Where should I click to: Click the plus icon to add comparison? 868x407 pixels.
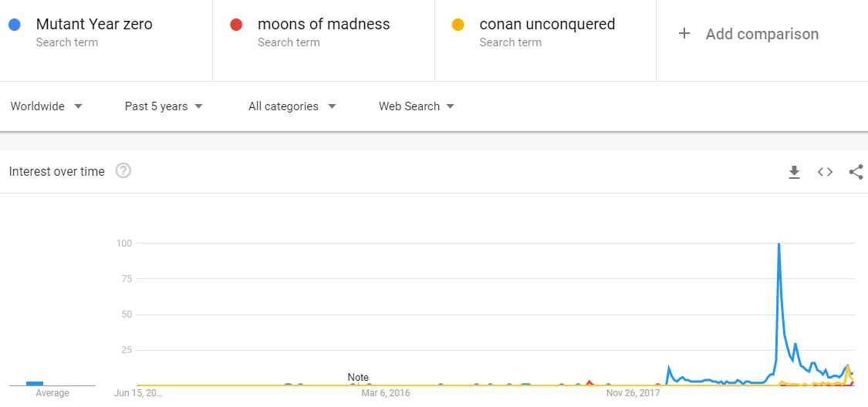point(684,34)
